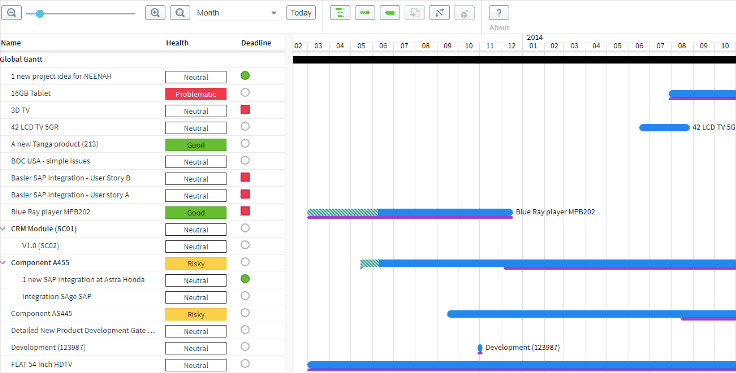Click the empty deadline circle for FLAT 54 inch HDTV

[x=245, y=363]
